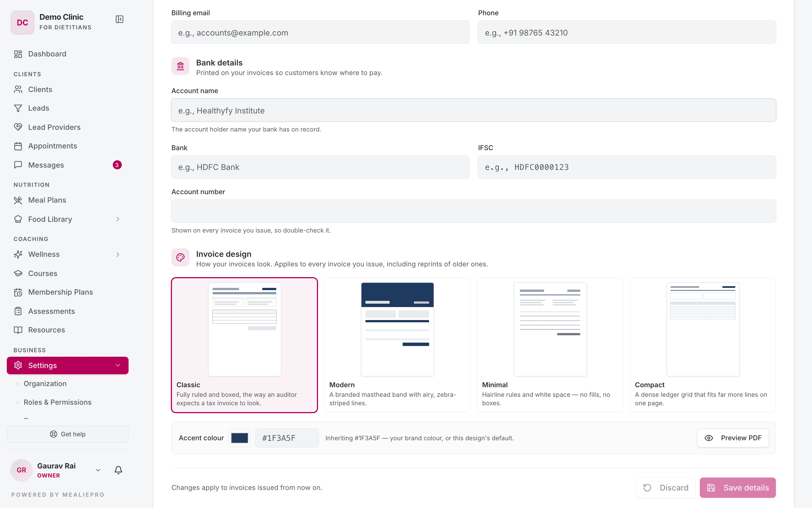Open the Gaurav Rai account dropdown
This screenshot has width=812, height=508.
click(98, 470)
